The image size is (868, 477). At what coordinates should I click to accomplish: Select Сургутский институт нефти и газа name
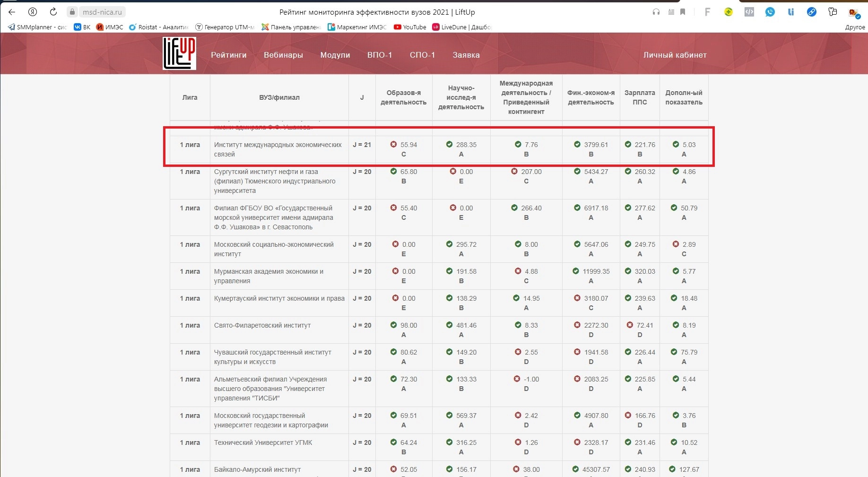pos(275,181)
